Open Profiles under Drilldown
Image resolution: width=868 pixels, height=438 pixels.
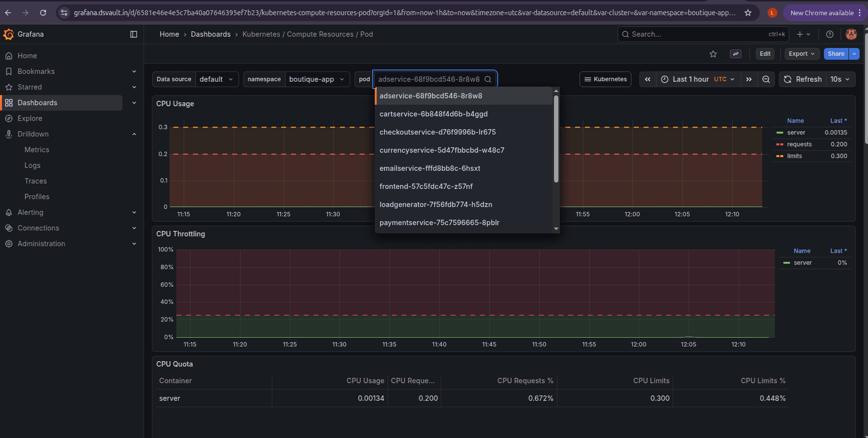(x=37, y=197)
